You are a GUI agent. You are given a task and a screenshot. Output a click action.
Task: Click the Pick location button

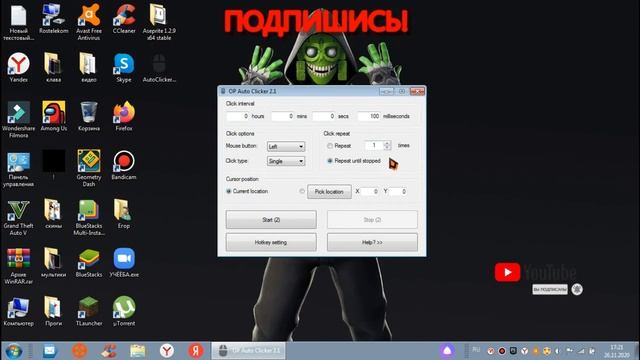[x=329, y=191]
